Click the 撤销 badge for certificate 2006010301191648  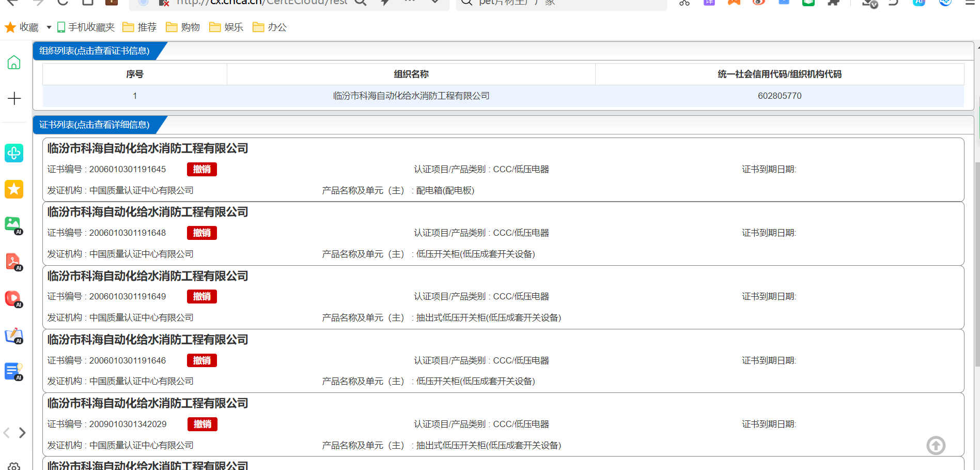202,233
